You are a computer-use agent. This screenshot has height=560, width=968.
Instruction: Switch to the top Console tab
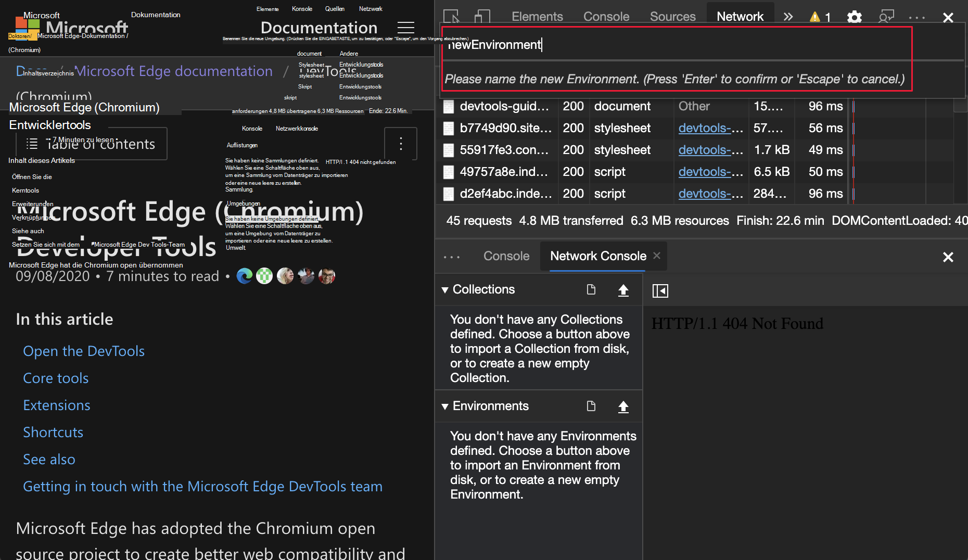coord(606,17)
